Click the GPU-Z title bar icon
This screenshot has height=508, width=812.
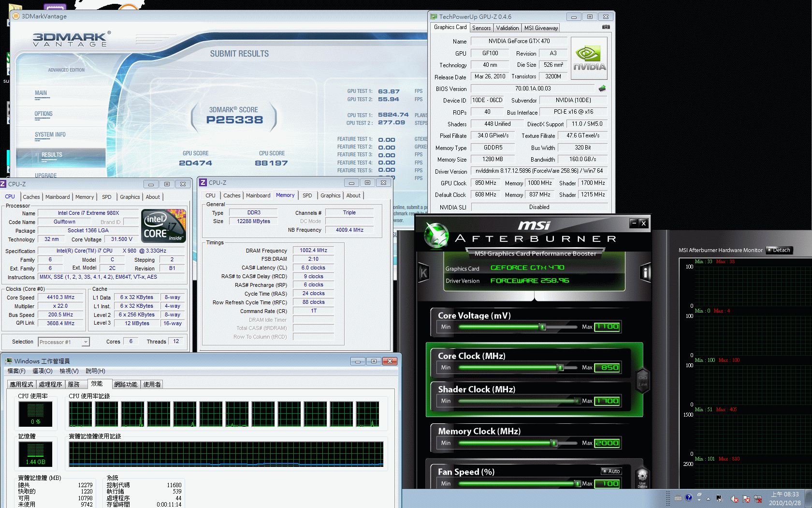[434, 16]
